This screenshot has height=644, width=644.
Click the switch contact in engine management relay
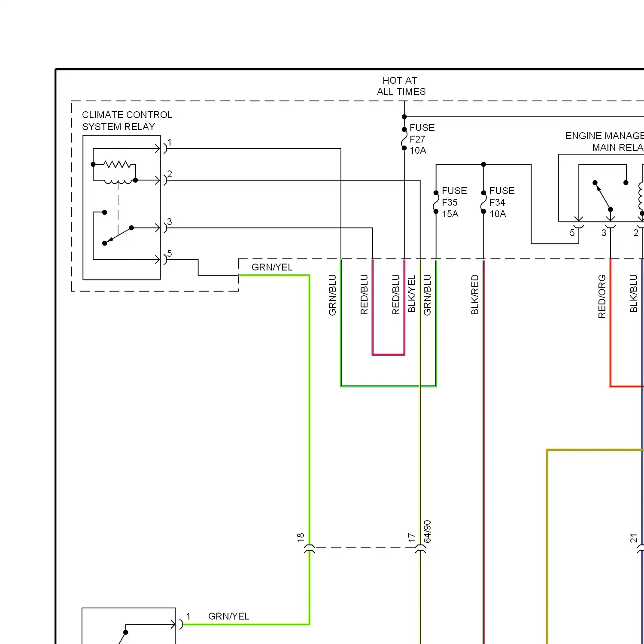click(x=603, y=196)
